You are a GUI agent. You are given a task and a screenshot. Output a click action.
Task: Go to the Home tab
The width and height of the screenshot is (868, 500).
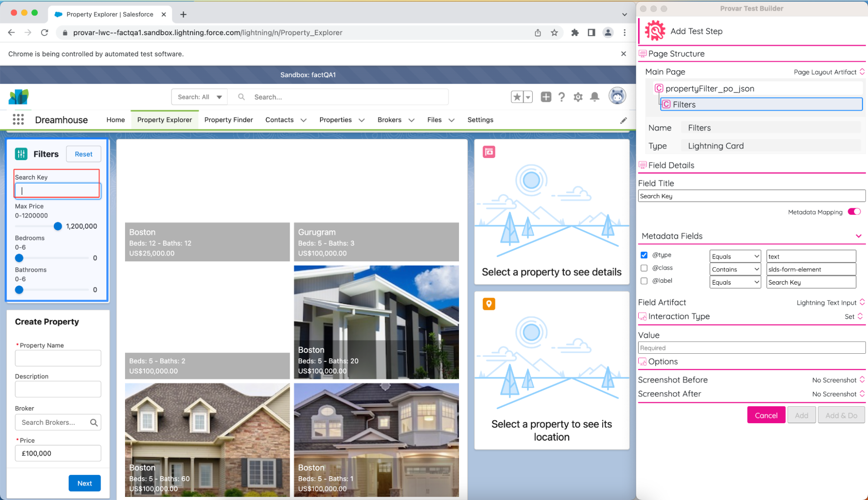(116, 120)
